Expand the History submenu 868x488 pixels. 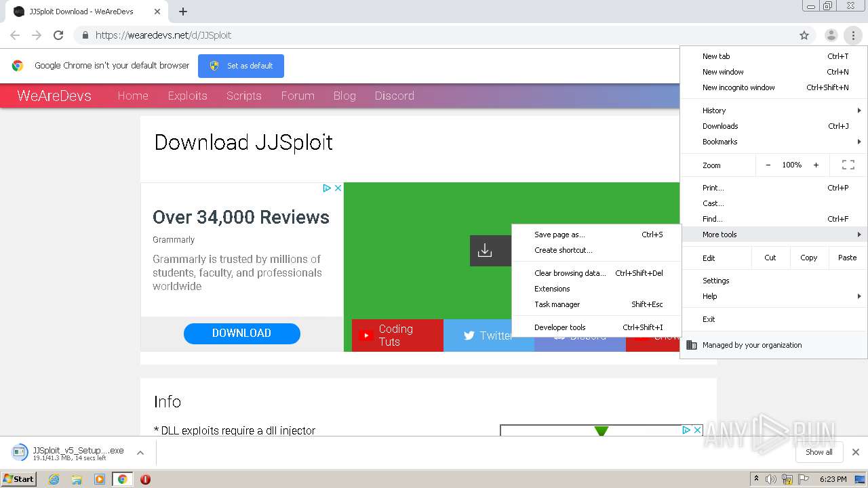click(774, 110)
